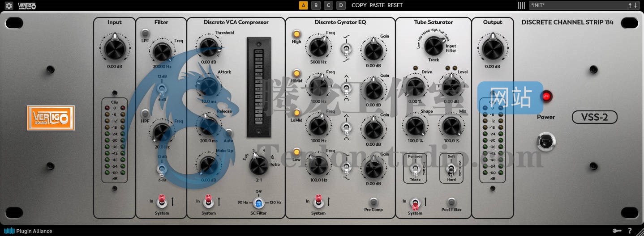Enable the HPF filter button
The height and width of the screenshot is (236, 644).
point(146,113)
